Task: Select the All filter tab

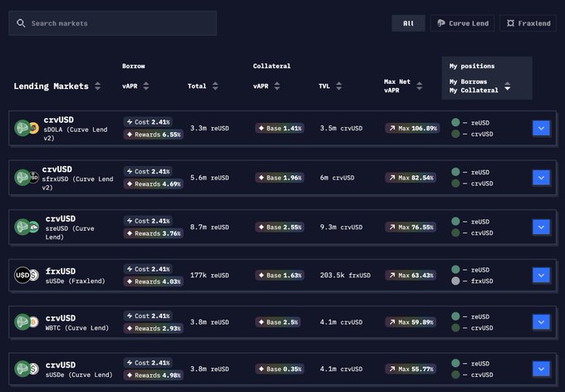Action: coord(408,23)
